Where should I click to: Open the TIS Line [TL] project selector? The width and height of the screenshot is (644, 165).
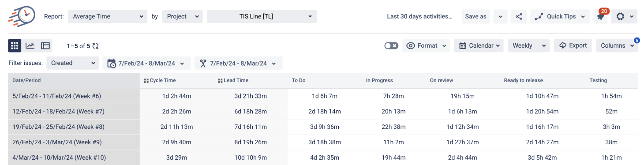[x=262, y=16]
